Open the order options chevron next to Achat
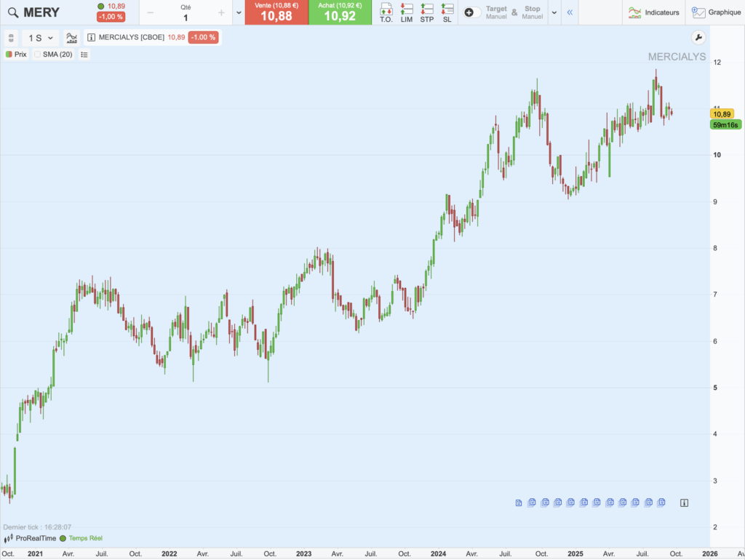This screenshot has width=745, height=560. 238,12
